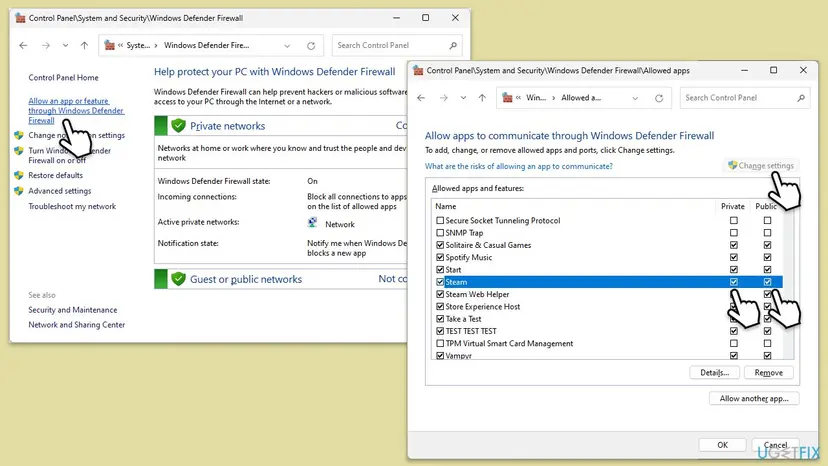Open recent locations in the Allowed apps window
Viewport: 828px width, 466px height.
(x=463, y=98)
